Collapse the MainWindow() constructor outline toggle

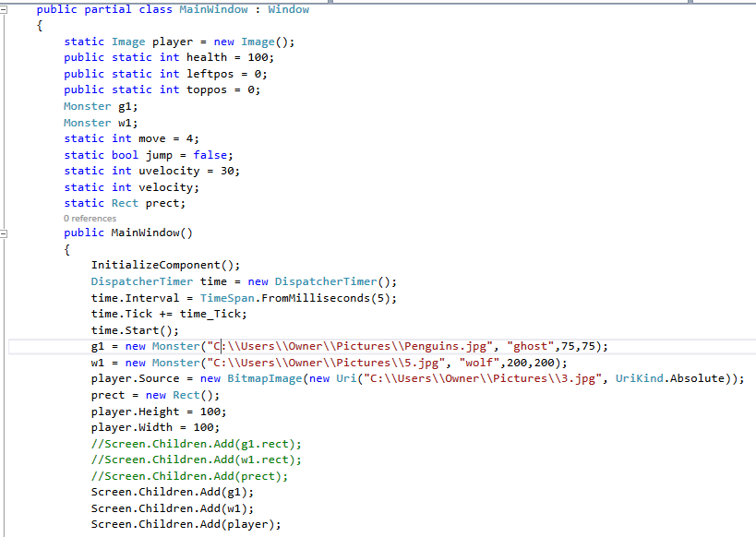coord(4,234)
